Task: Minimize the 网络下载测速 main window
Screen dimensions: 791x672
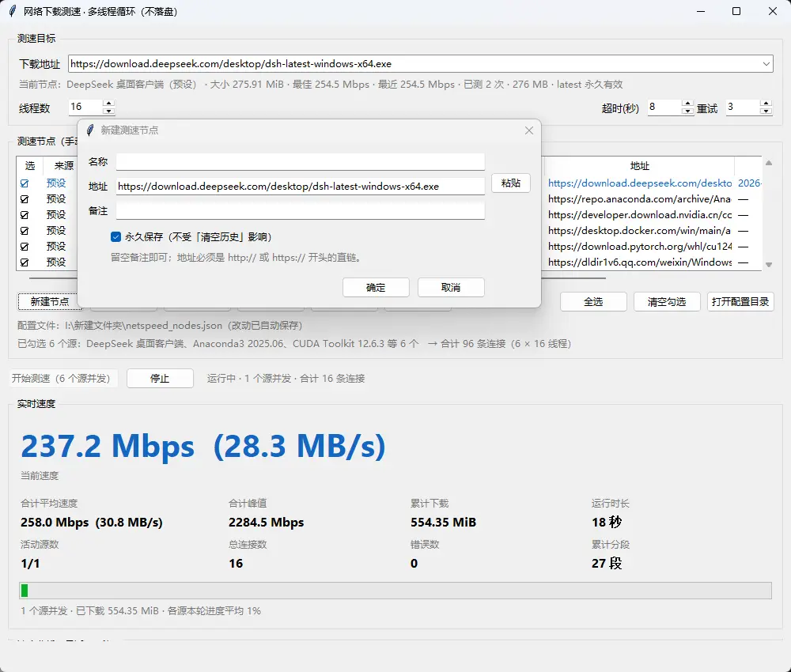Action: pyautogui.click(x=701, y=11)
